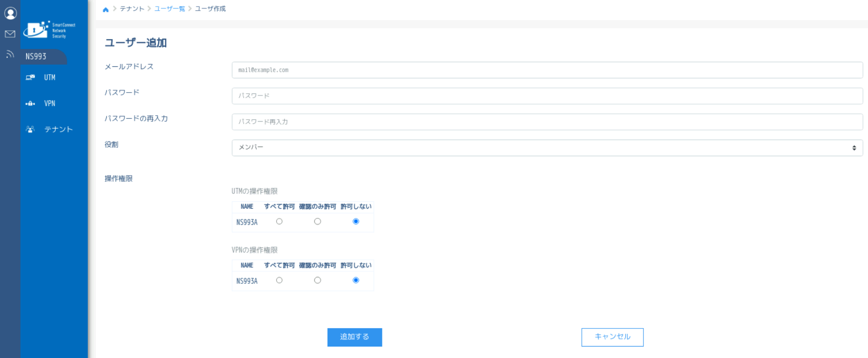Image resolution: width=868 pixels, height=358 pixels.
Task: Click the RSS feed icon
Action: [10, 54]
